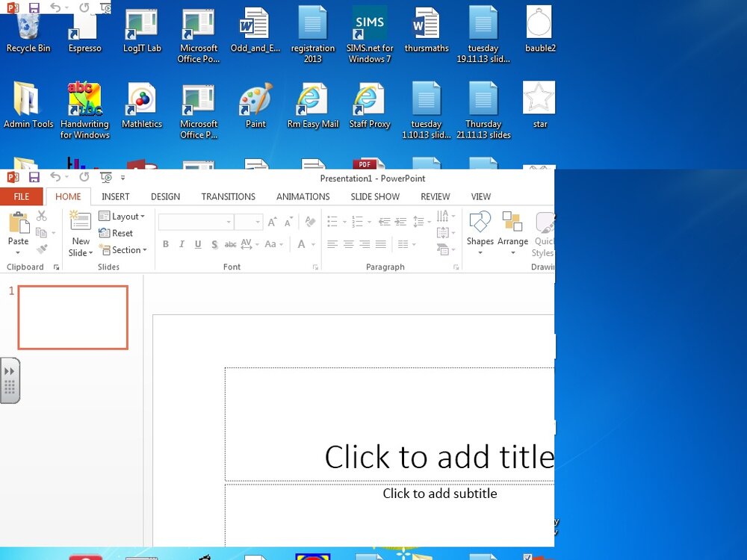Click the Reset slide button

coord(116,233)
